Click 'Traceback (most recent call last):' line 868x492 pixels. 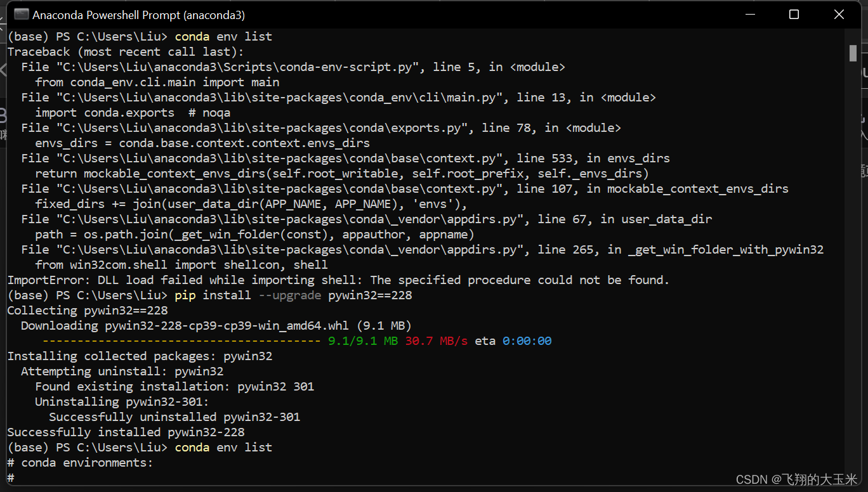tap(126, 51)
